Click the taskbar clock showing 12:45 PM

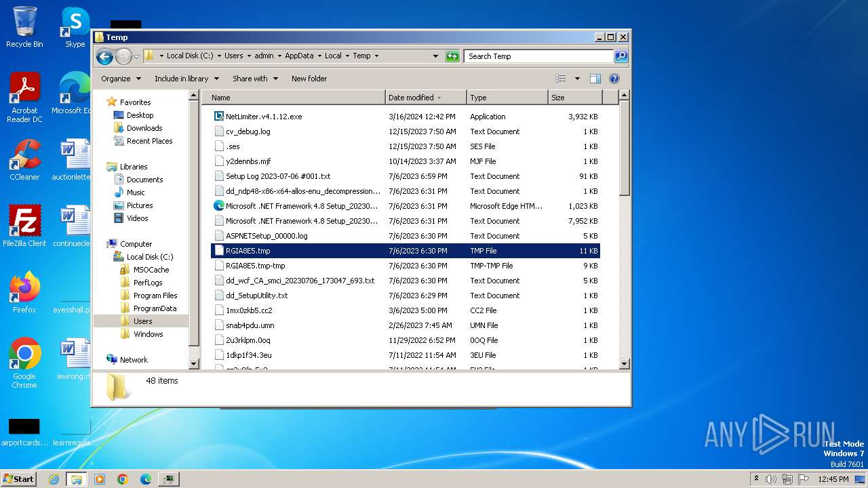click(x=833, y=479)
